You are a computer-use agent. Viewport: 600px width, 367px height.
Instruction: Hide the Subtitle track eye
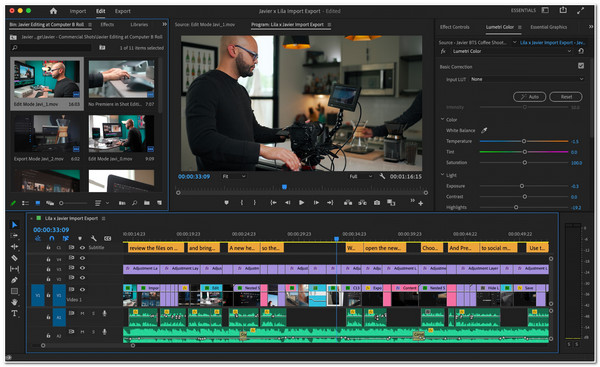(82, 248)
